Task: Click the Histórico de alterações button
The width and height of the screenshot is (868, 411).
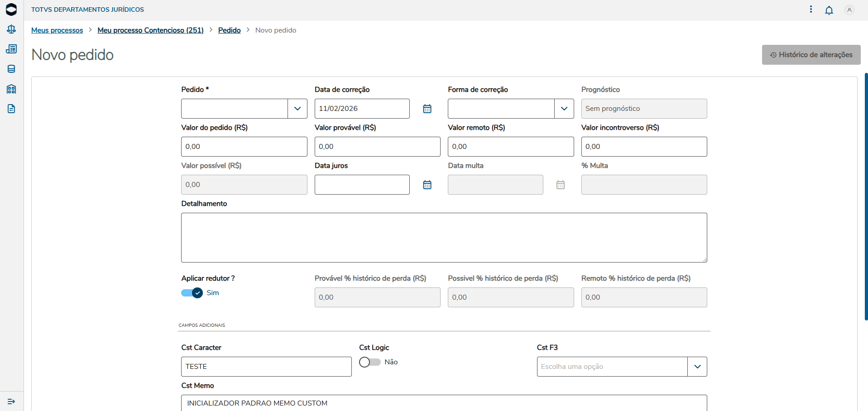Action: coord(811,55)
